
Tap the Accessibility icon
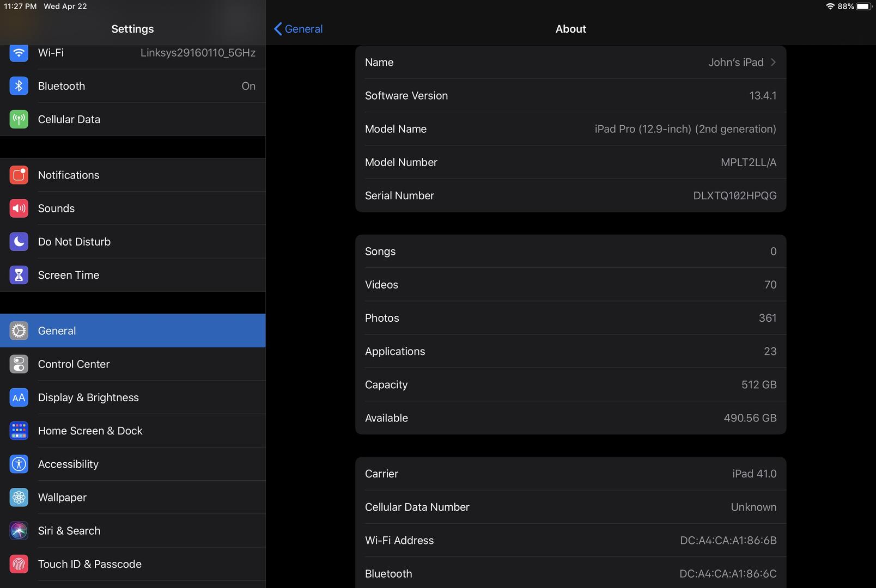coord(19,464)
